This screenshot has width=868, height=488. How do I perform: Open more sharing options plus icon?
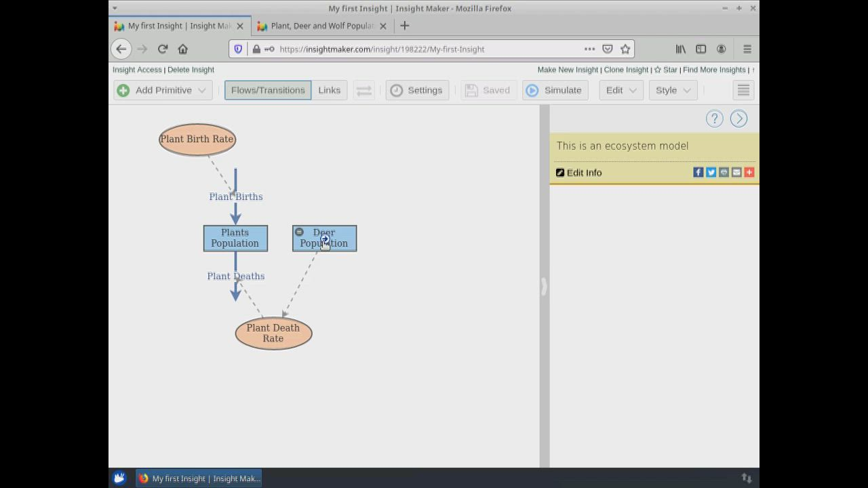coord(749,172)
